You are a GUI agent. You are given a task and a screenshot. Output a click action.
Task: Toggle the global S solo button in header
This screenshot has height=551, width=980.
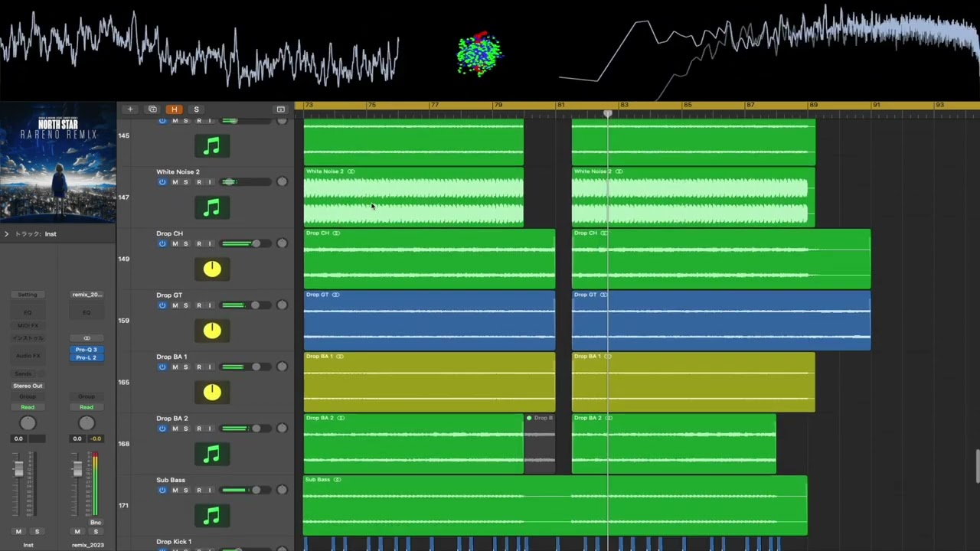(196, 109)
